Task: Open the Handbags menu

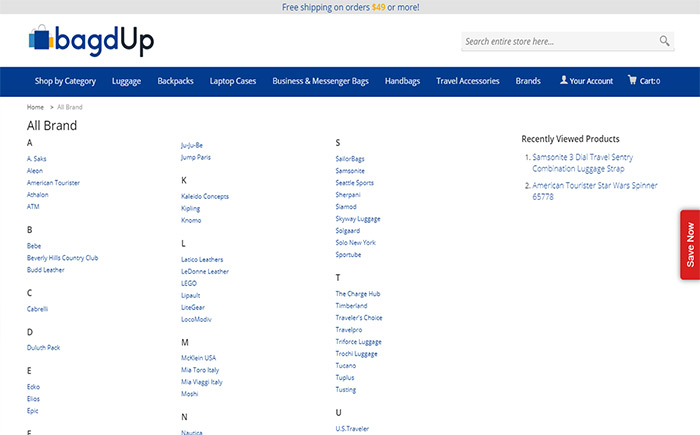Action: point(402,81)
